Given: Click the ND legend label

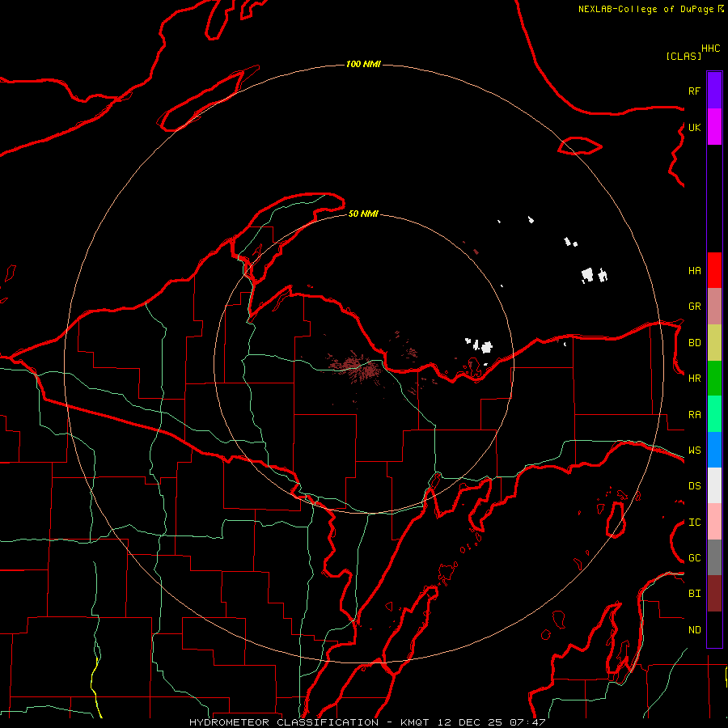Looking at the screenshot, I should (694, 630).
